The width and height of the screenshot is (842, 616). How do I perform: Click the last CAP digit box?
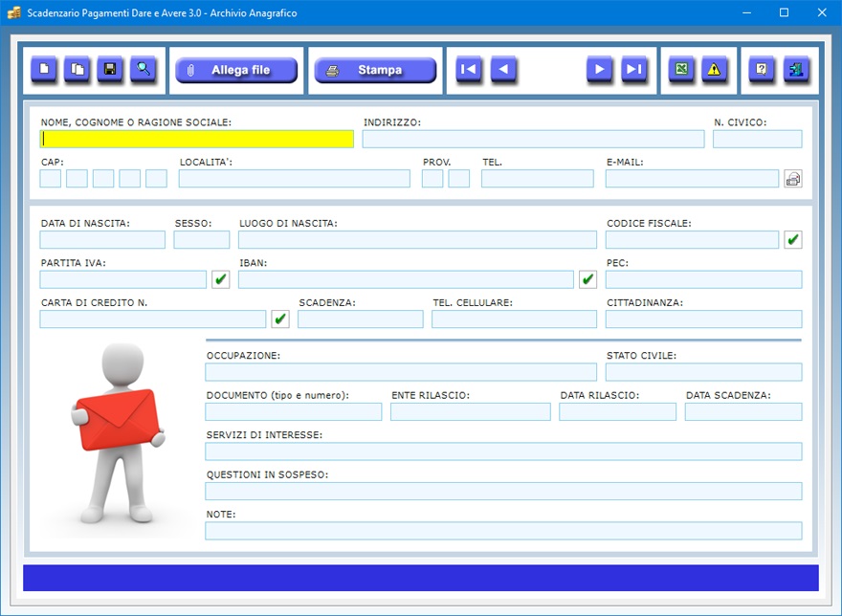point(156,179)
